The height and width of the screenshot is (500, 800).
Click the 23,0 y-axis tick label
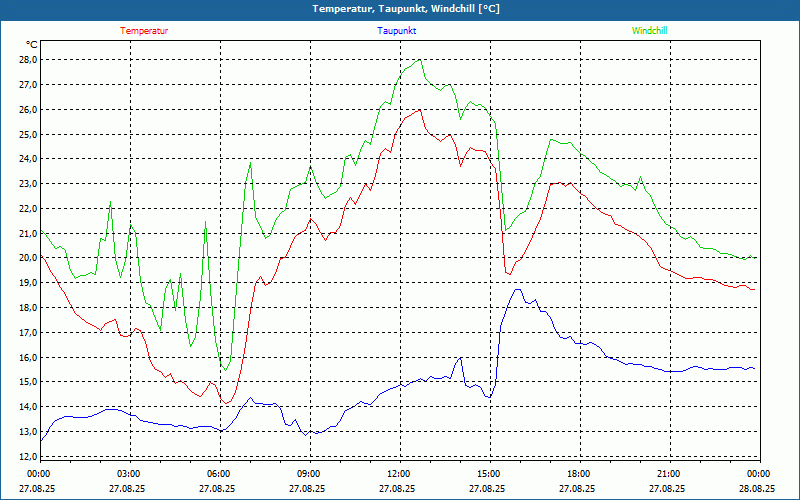click(x=27, y=184)
